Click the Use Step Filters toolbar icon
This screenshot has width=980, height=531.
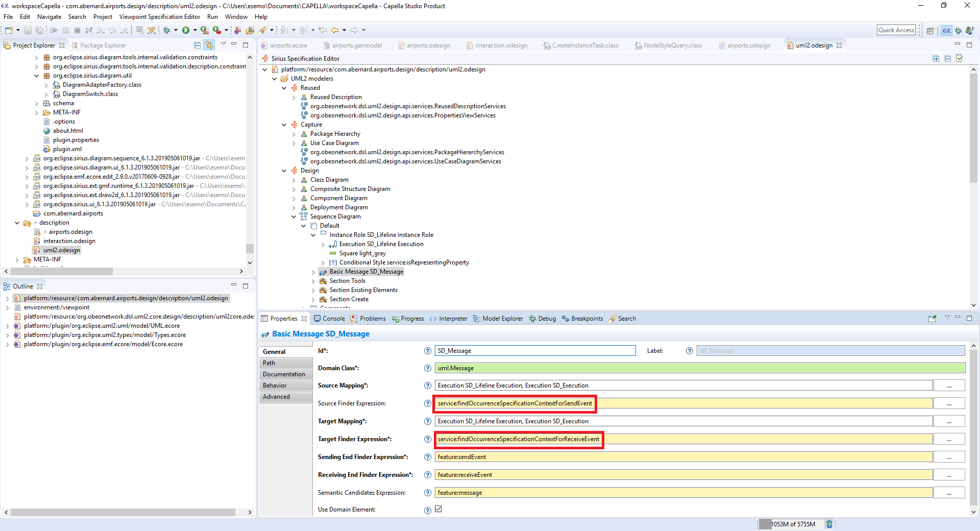[152, 30]
